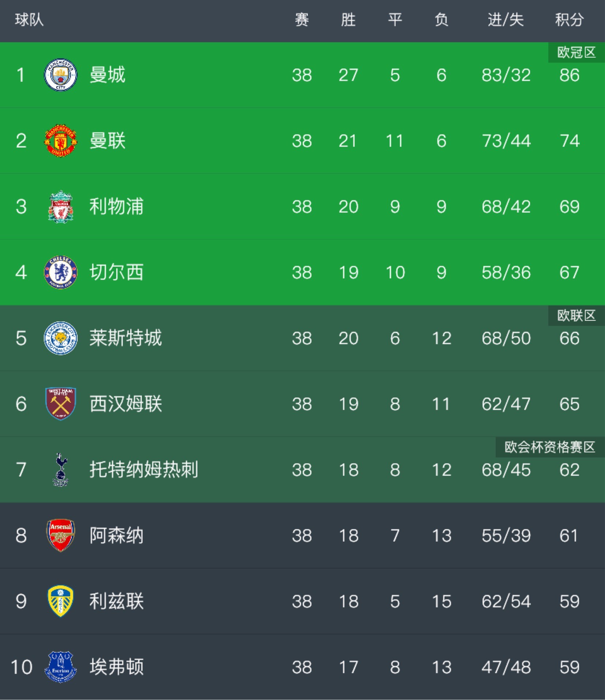Open the 曼城 team name link
Image resolution: width=605 pixels, height=700 pixels.
tap(107, 75)
